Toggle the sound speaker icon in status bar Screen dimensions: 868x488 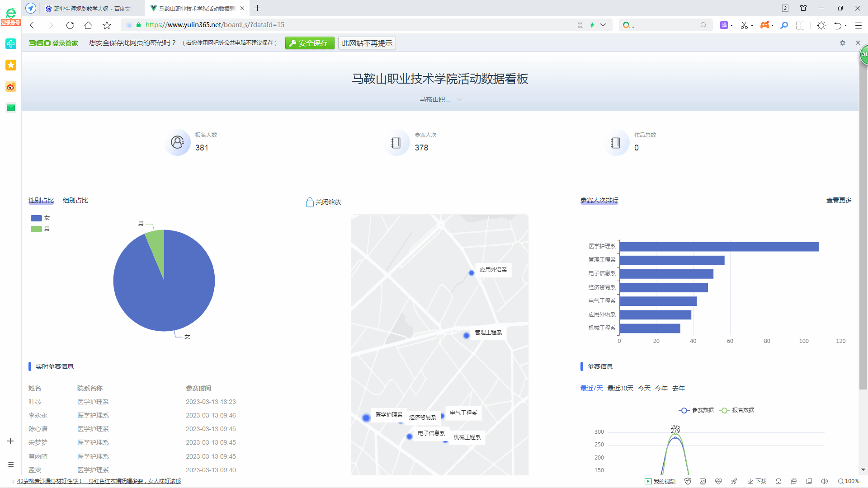825,481
